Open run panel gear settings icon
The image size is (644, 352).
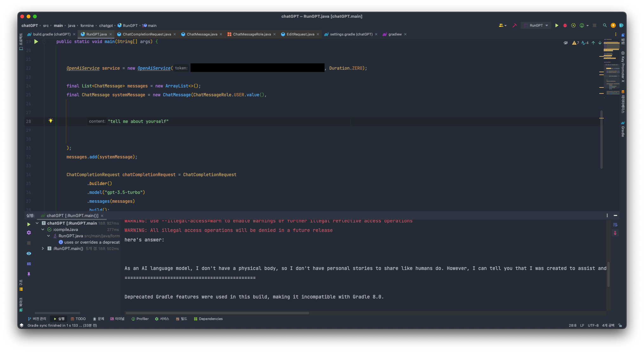click(x=29, y=233)
